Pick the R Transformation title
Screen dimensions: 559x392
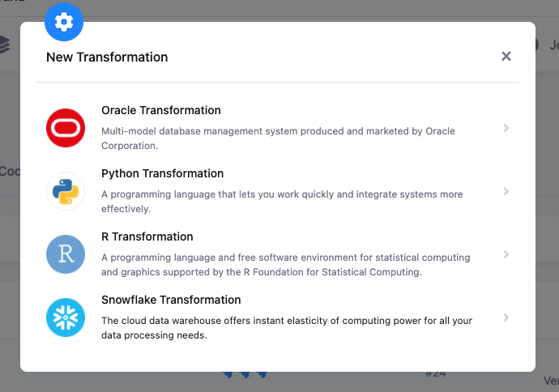pyautogui.click(x=147, y=236)
